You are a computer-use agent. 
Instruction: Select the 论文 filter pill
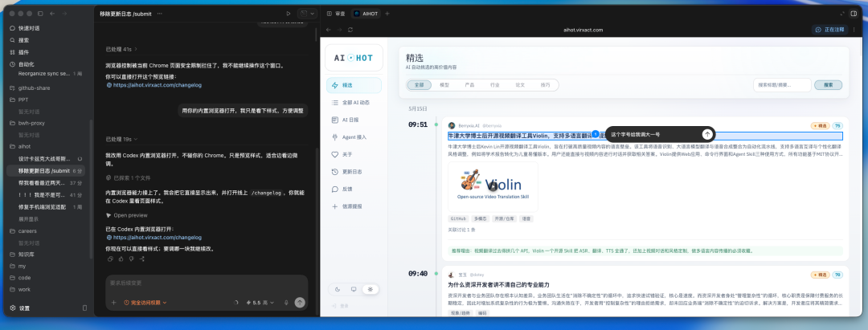click(520, 85)
